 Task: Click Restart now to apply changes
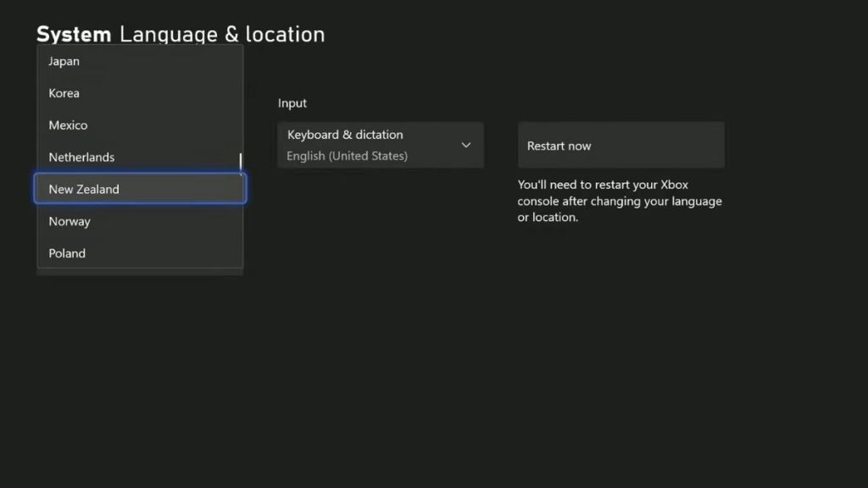pyautogui.click(x=620, y=145)
